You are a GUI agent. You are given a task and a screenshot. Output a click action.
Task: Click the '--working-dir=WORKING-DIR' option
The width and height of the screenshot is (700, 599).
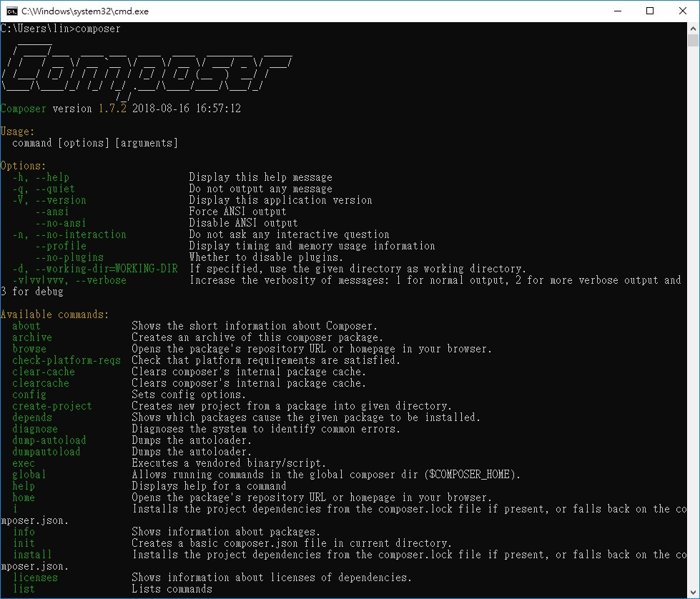107,269
